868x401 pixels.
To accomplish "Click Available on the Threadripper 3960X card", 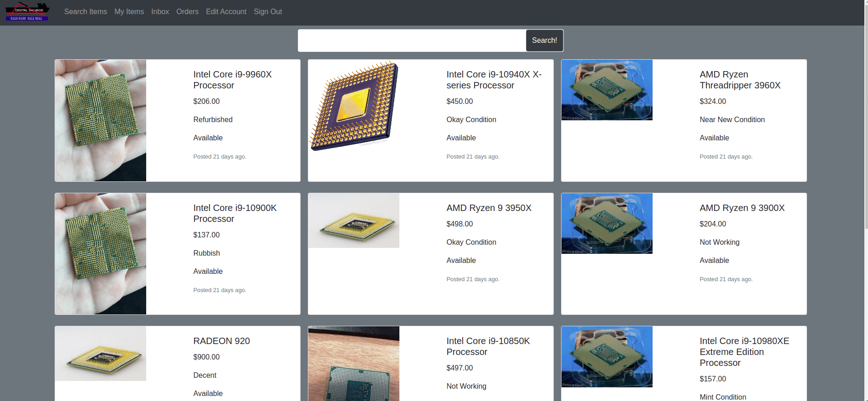I will 715,138.
